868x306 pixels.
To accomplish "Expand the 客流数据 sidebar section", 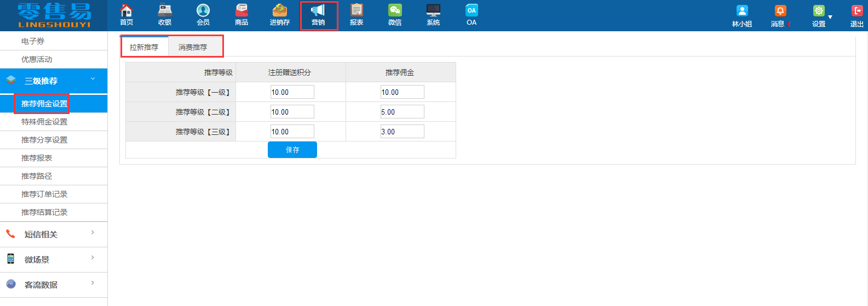I will (54, 285).
